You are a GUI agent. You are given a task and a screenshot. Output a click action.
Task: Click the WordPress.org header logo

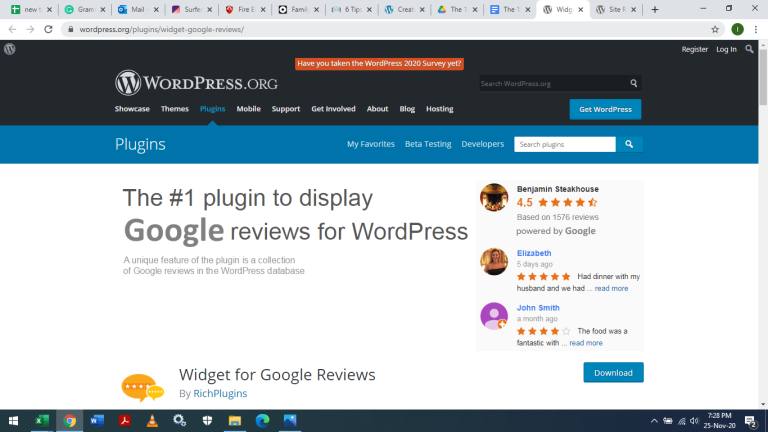196,83
